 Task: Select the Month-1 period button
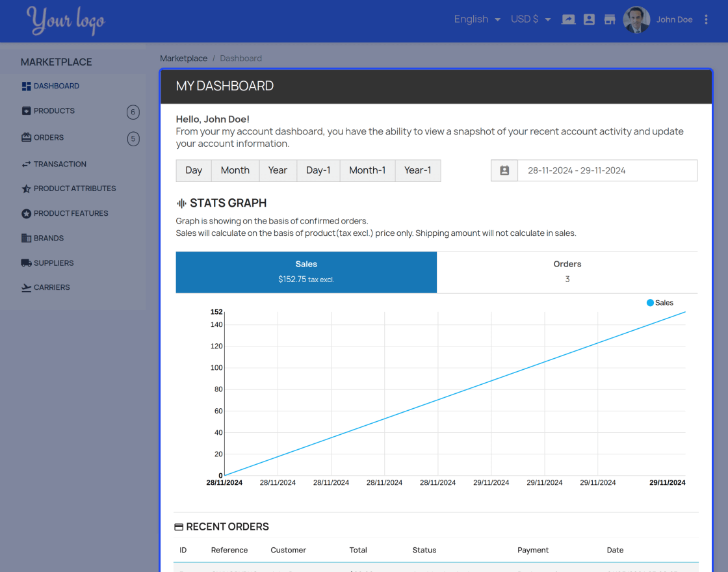pyautogui.click(x=367, y=170)
